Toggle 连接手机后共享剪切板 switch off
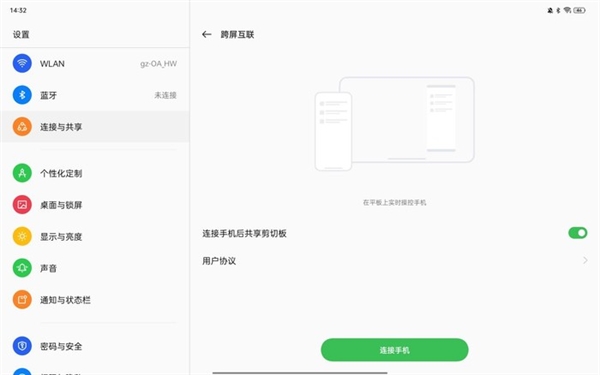Image resolution: width=600 pixels, height=375 pixels. coord(578,233)
